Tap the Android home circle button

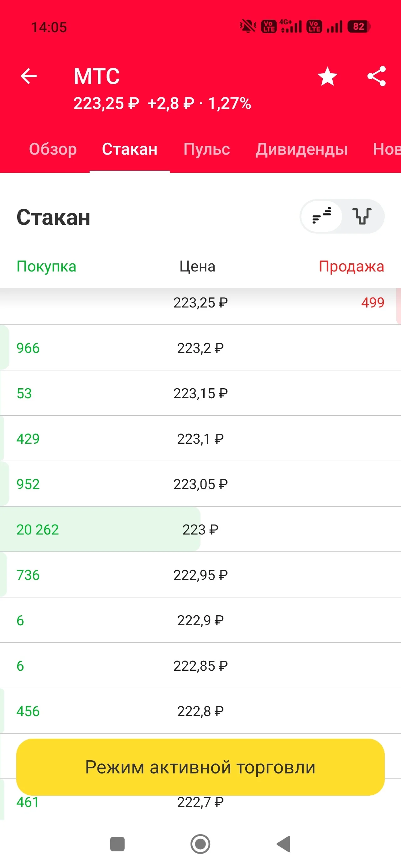coord(200,844)
